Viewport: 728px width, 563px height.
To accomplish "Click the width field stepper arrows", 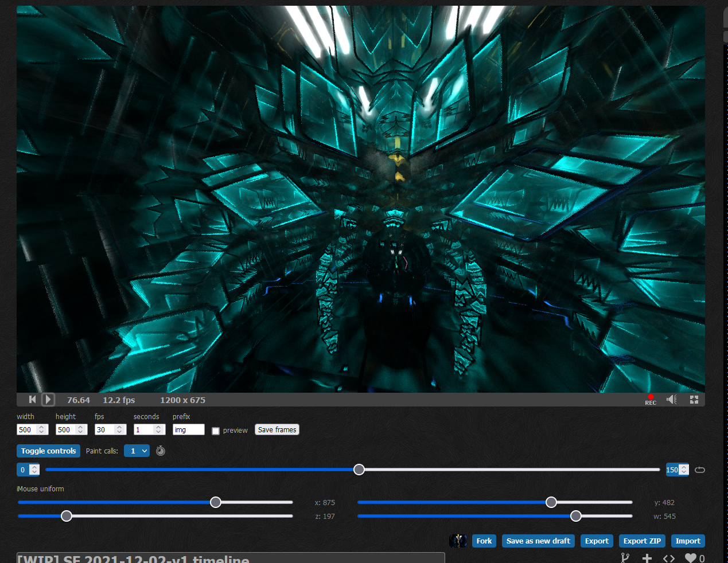I will pos(41,429).
